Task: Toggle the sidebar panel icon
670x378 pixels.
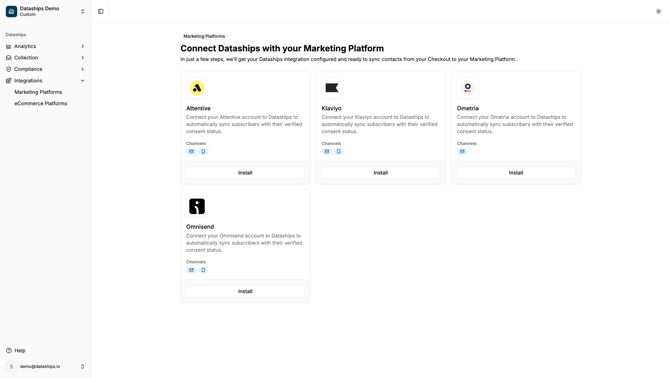Action: (101, 12)
